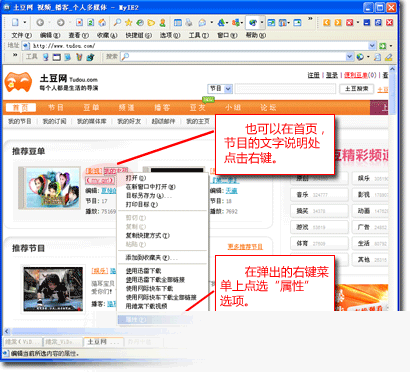Open the 工具 menu in the menu bar
The image size is (410, 373).
click(199, 35)
